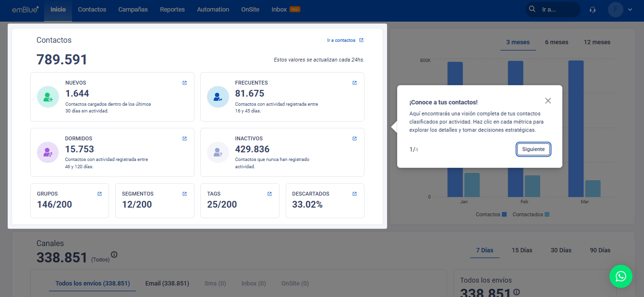Click the DORMIDOS value 15.753
The height and width of the screenshot is (297, 644).
(80, 149)
